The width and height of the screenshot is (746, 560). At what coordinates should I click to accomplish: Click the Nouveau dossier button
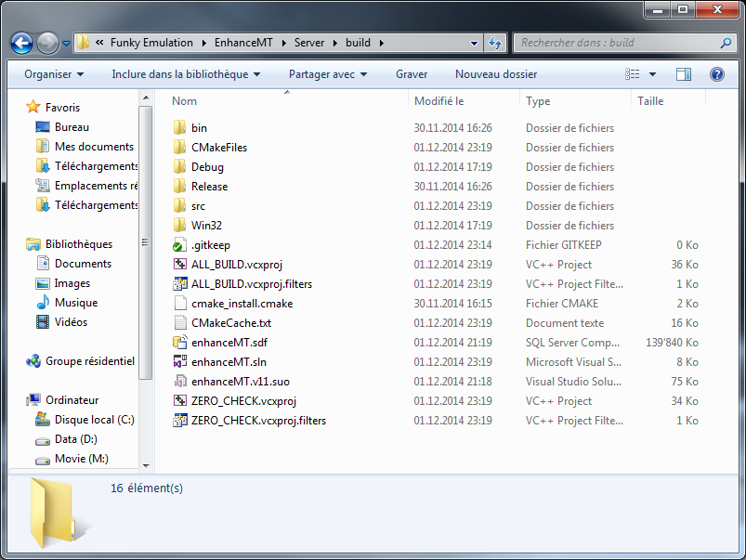(x=496, y=74)
